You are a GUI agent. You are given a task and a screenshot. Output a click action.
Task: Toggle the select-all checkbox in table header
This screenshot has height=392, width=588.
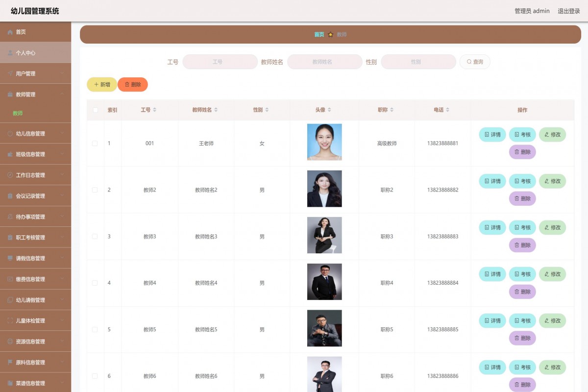coord(95,110)
